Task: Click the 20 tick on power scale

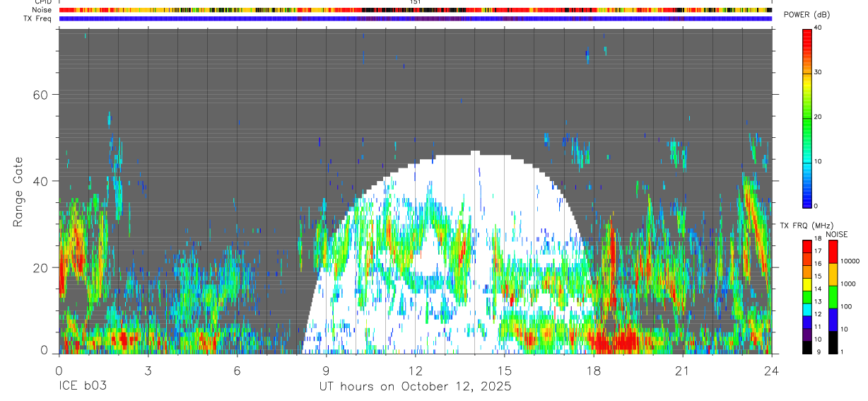Action: click(818, 117)
